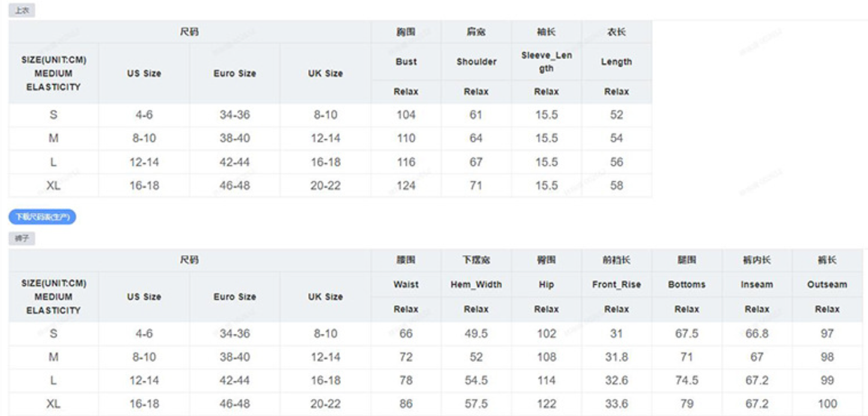Screen dimensions: 868x416
Task: Click the Waist column header
Action: tap(406, 285)
